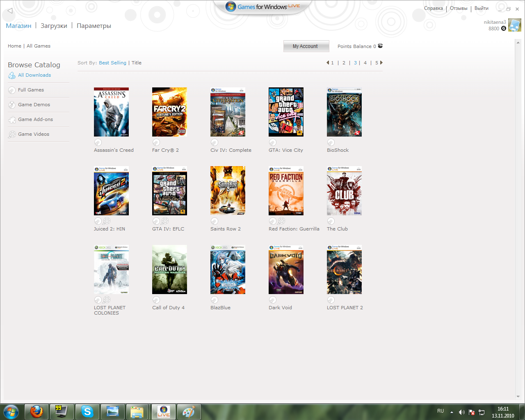Click the Game Demos sidebar icon
The image size is (525, 420).
(x=12, y=105)
